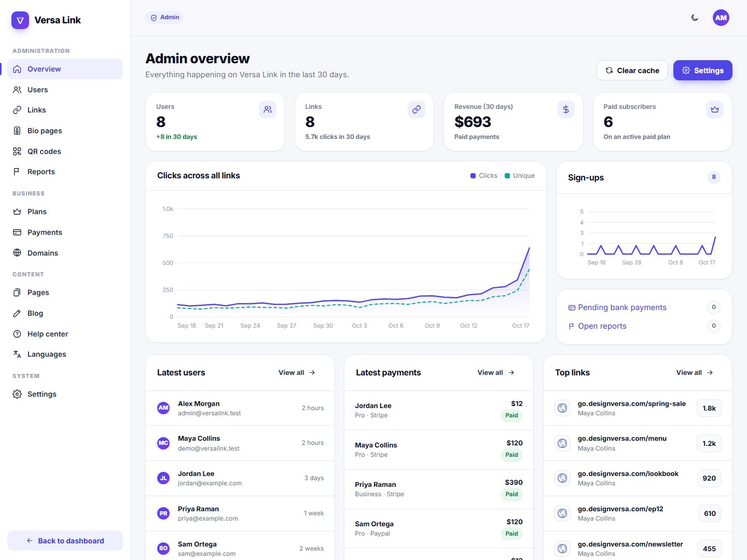
Task: Click the globe icon beside go.designversa.com/spring-sale
Action: pyautogui.click(x=562, y=408)
